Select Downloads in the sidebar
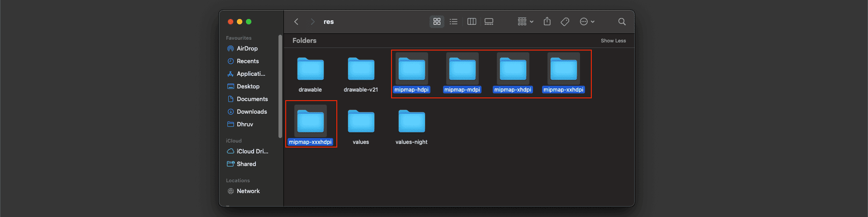This screenshot has width=868, height=217. click(251, 112)
